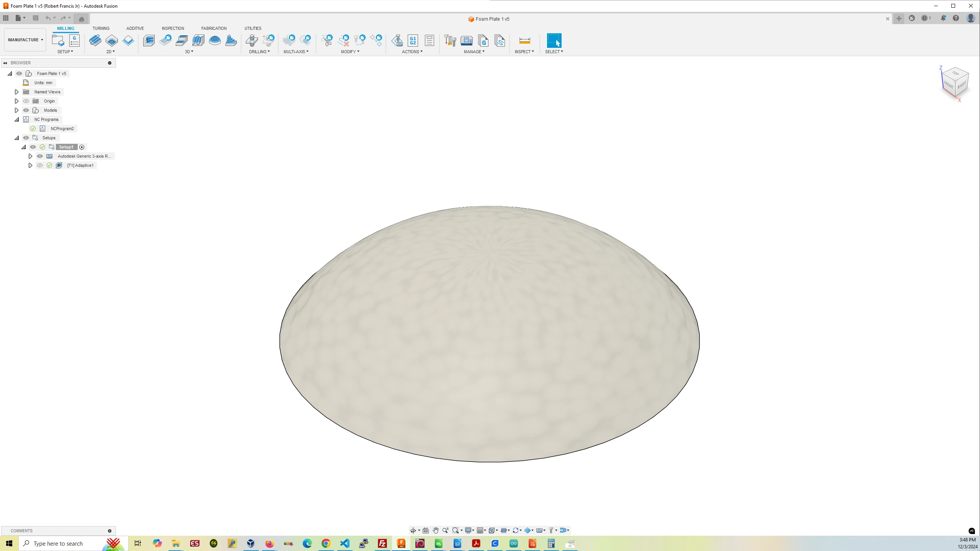
Task: Click the NC Program icon in the Setup group
Action: 74,40
